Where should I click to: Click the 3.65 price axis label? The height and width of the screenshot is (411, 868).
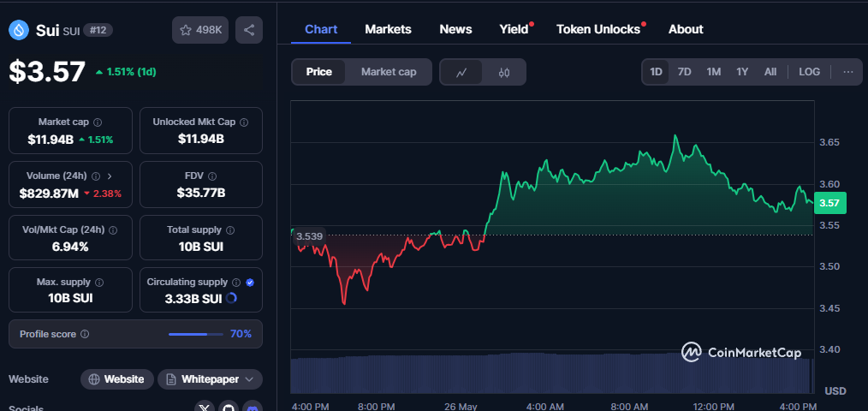point(829,142)
